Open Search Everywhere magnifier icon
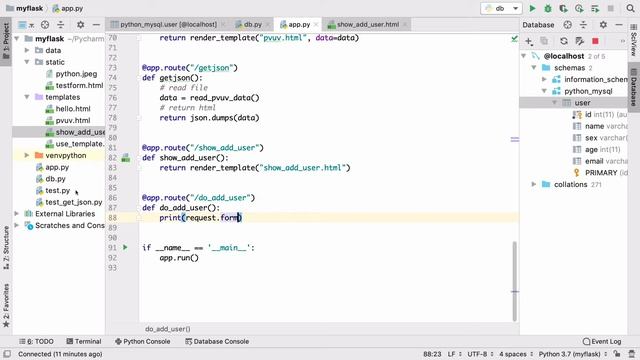Screen dimensions: 640x360 pos(630,8)
